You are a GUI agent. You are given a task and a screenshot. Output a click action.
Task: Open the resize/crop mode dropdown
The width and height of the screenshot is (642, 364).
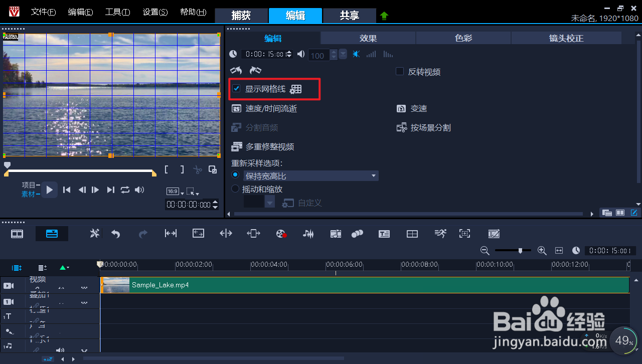pos(193,192)
